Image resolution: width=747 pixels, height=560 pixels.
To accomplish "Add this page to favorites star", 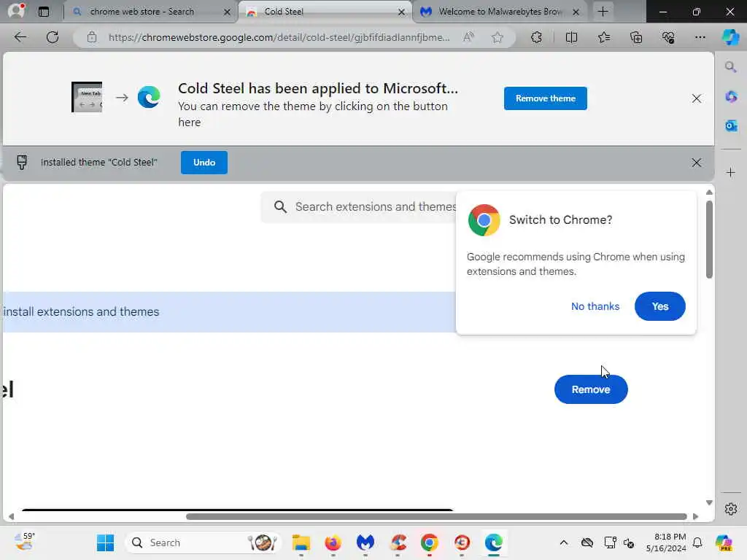I will [498, 37].
